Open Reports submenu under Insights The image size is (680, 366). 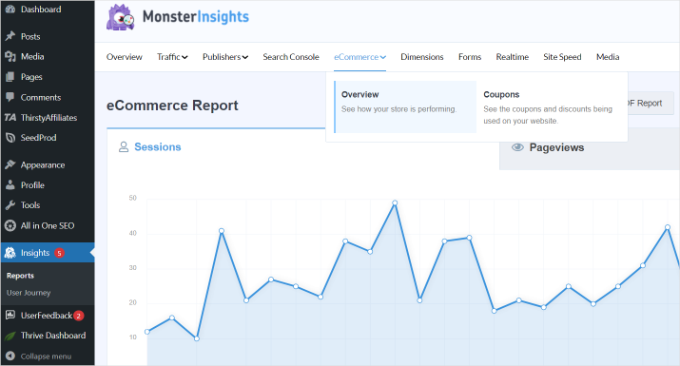pos(20,276)
